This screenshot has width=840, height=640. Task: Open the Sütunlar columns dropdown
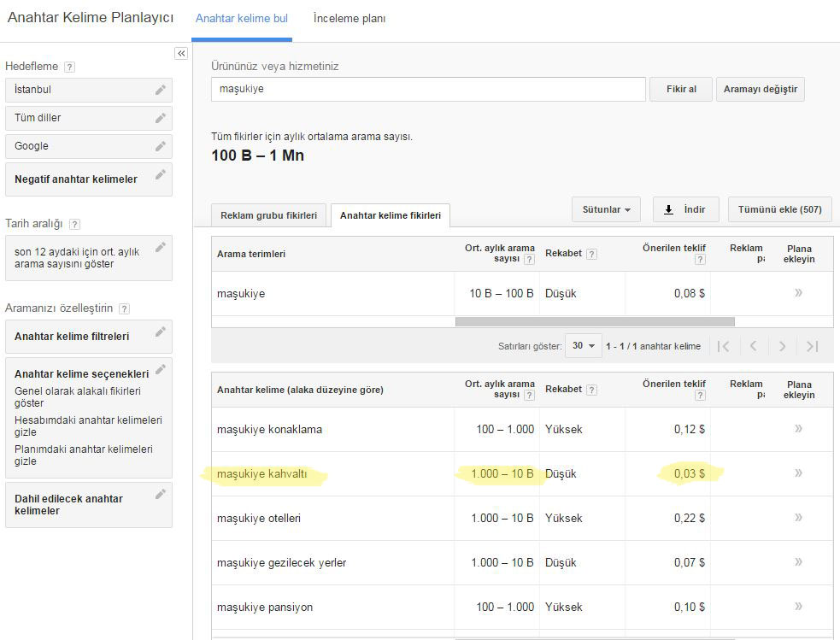pyautogui.click(x=606, y=209)
